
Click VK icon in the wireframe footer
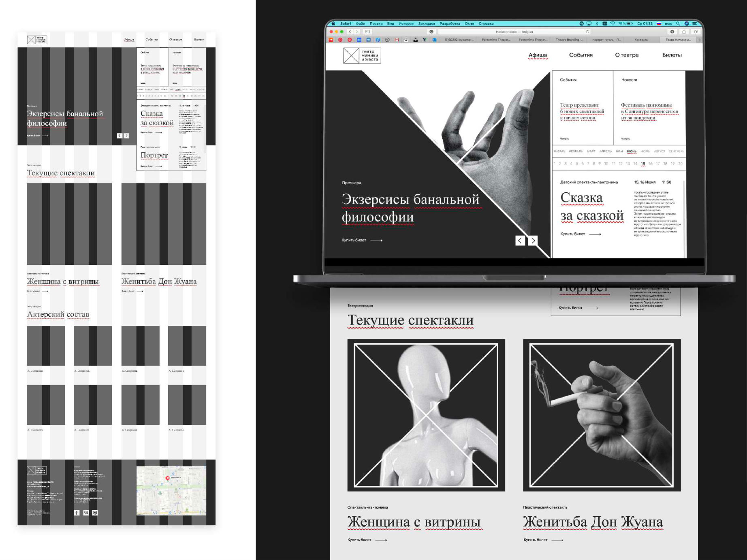click(x=86, y=513)
